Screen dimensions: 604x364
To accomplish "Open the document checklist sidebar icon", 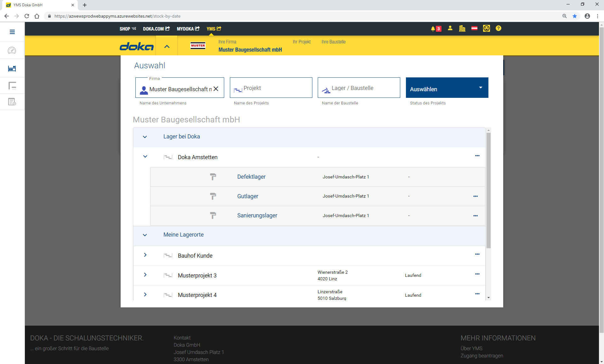I will 12,102.
